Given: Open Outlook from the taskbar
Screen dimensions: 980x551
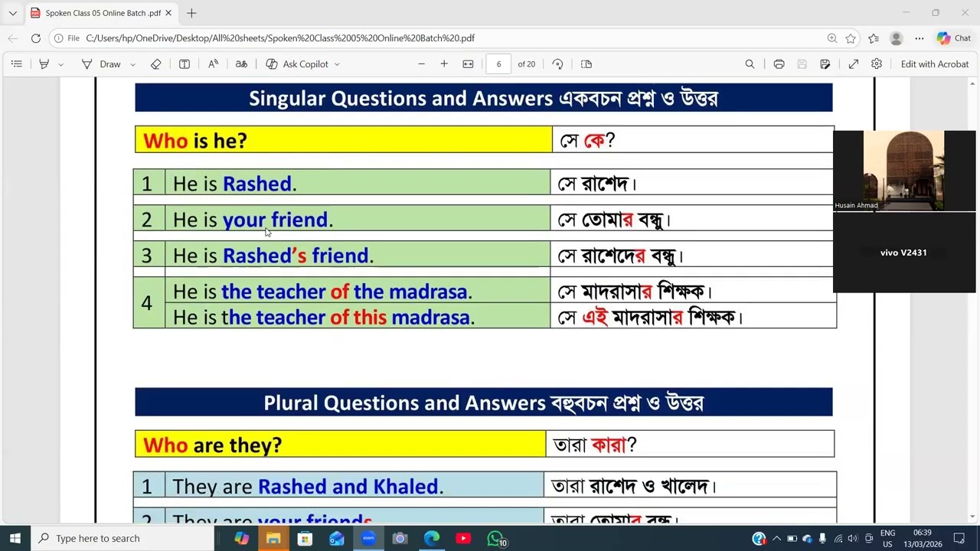Looking at the screenshot, I should click(337, 538).
